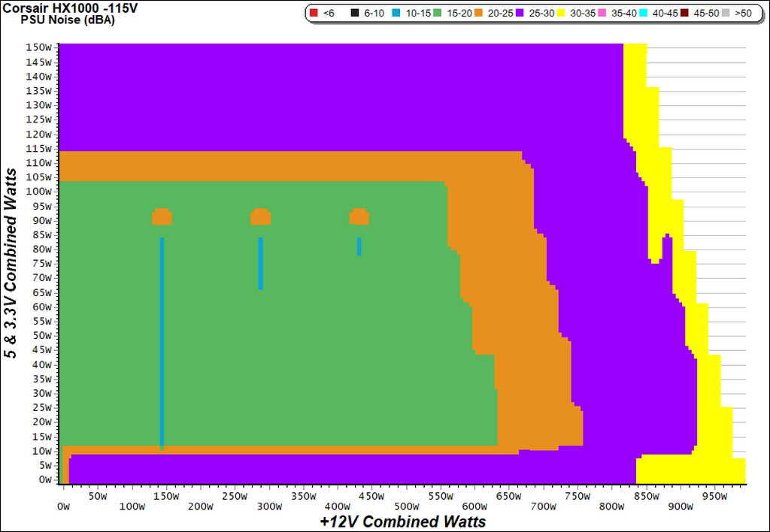
Task: Click the orange 20-25 legend swatch
Action: click(479, 14)
